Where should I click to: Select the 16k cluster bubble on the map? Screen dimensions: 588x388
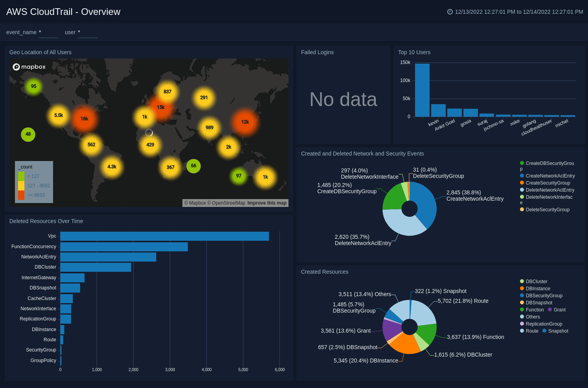(85, 119)
